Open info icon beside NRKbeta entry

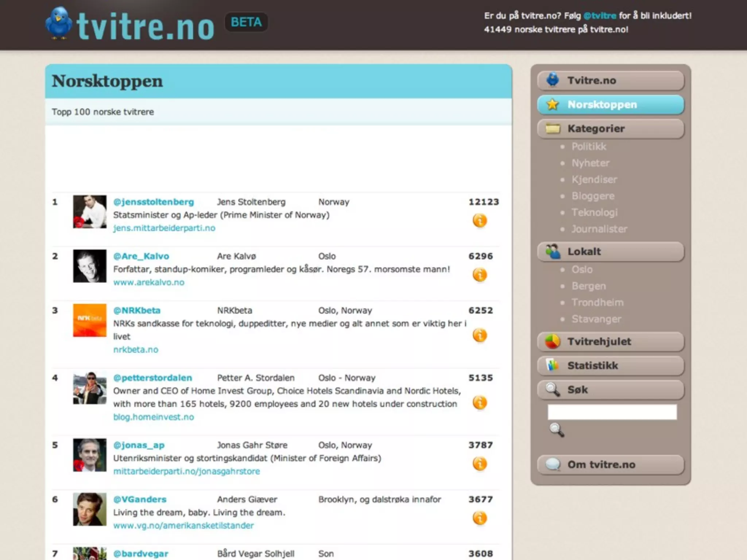click(x=480, y=335)
